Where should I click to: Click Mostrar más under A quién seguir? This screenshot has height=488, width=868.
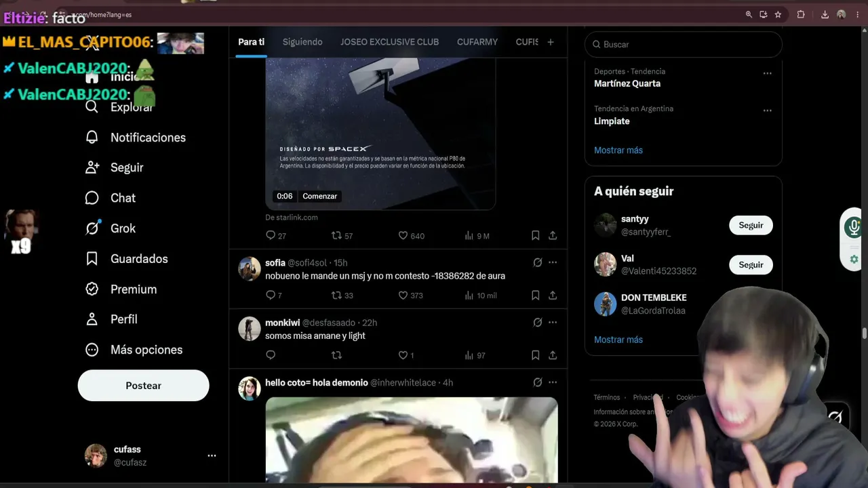[x=618, y=340]
